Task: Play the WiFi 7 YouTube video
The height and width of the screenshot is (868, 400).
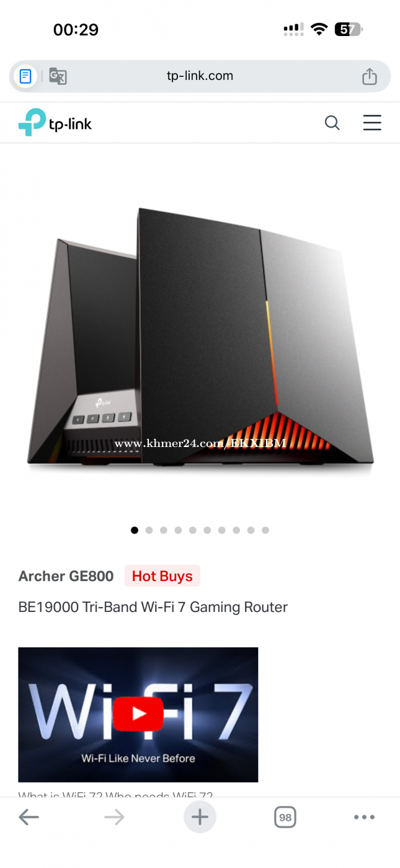Action: [x=138, y=714]
